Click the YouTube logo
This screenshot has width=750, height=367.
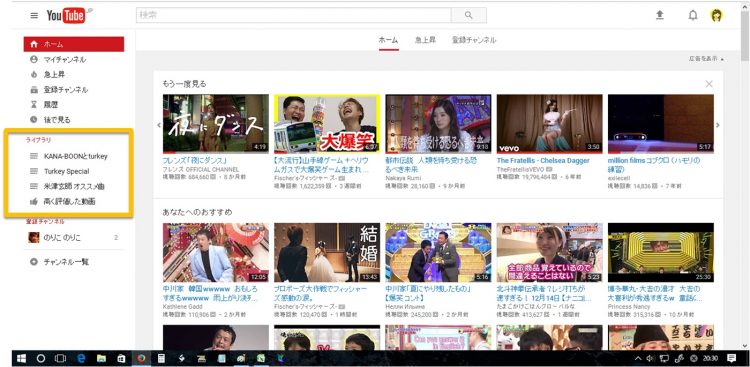tap(67, 15)
